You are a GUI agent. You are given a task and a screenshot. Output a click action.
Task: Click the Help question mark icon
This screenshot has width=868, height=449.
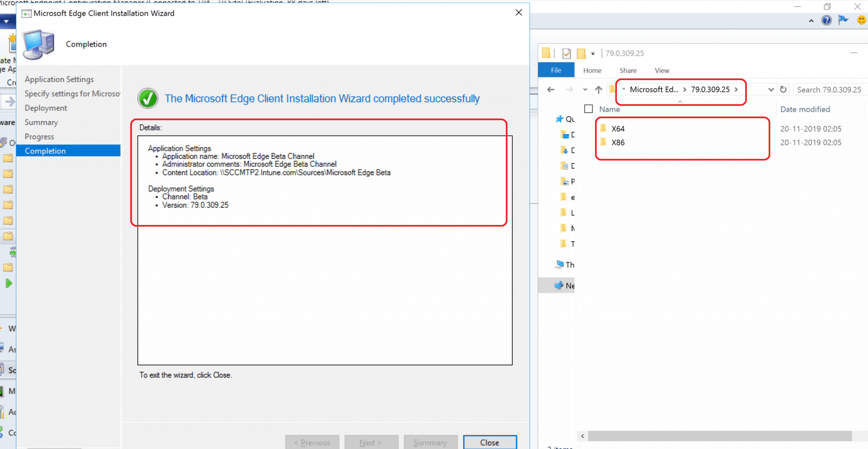click(x=826, y=20)
